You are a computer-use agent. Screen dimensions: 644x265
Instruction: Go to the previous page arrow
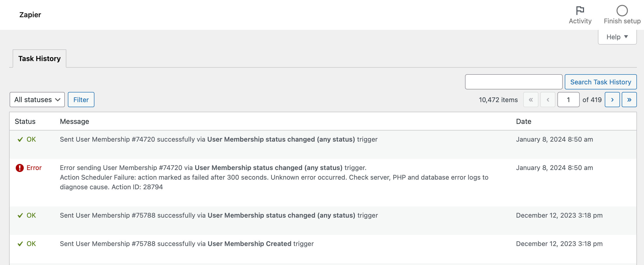548,100
